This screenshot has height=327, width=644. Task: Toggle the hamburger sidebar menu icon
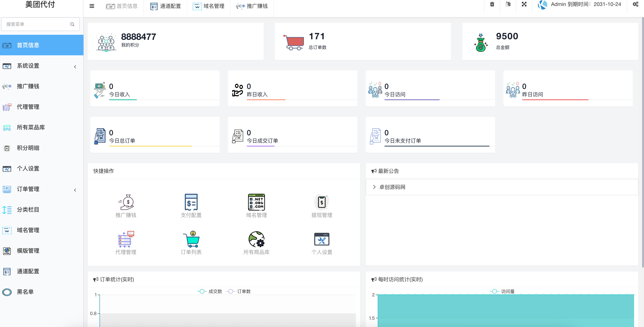[x=92, y=6]
